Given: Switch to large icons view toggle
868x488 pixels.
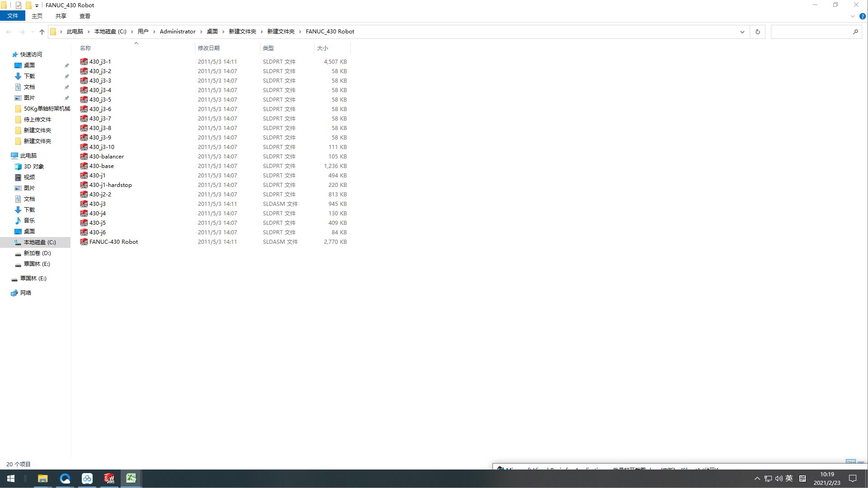Looking at the screenshot, I should click(x=861, y=464).
